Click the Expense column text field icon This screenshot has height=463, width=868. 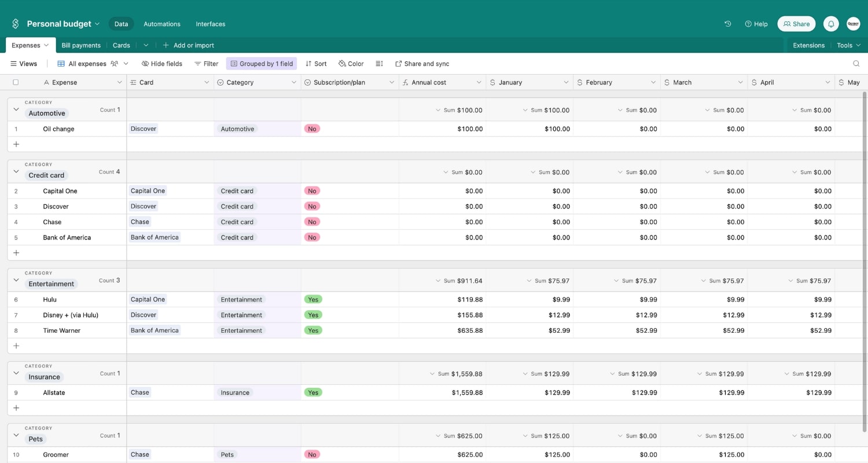(46, 82)
